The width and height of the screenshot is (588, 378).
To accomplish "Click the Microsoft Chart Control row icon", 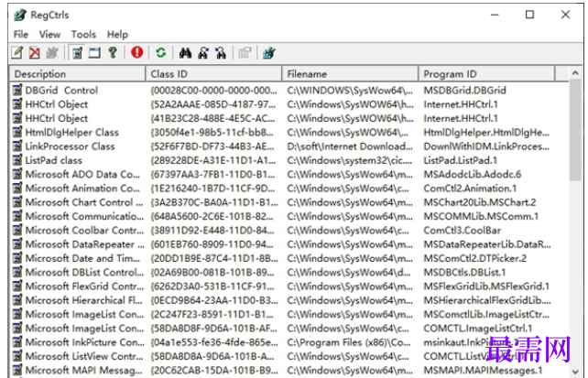I will [x=17, y=202].
